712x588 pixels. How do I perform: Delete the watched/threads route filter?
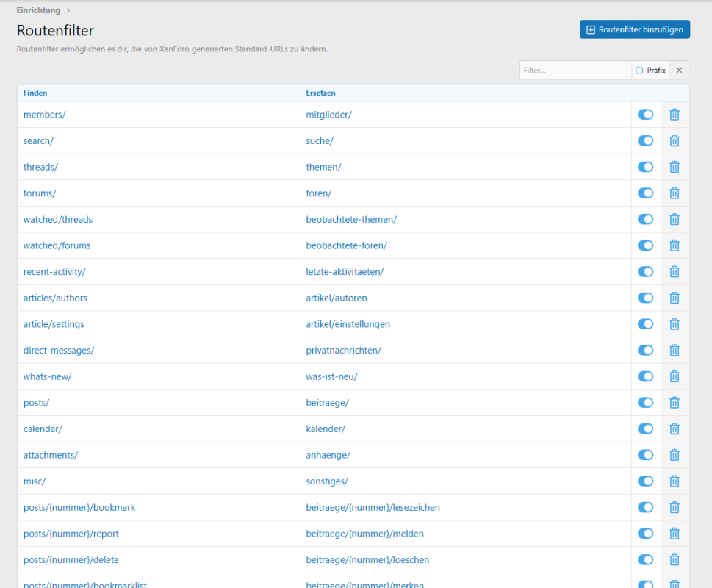675,219
